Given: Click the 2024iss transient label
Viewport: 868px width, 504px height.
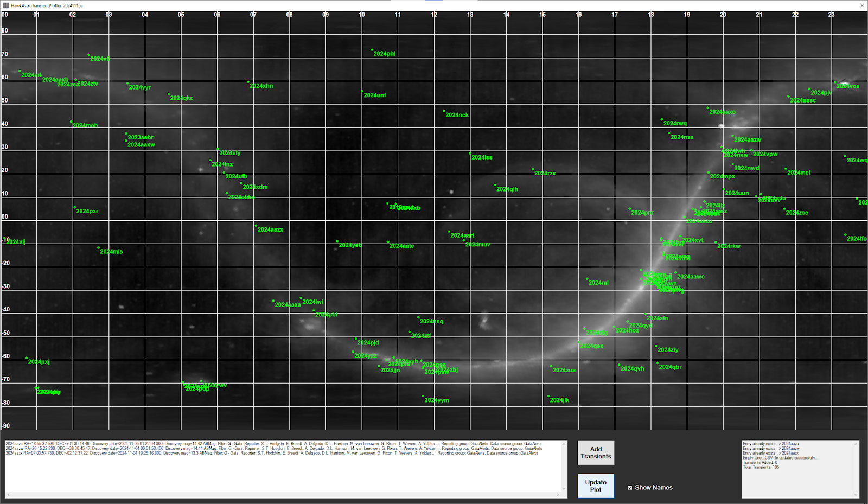Looking at the screenshot, I should tap(482, 157).
